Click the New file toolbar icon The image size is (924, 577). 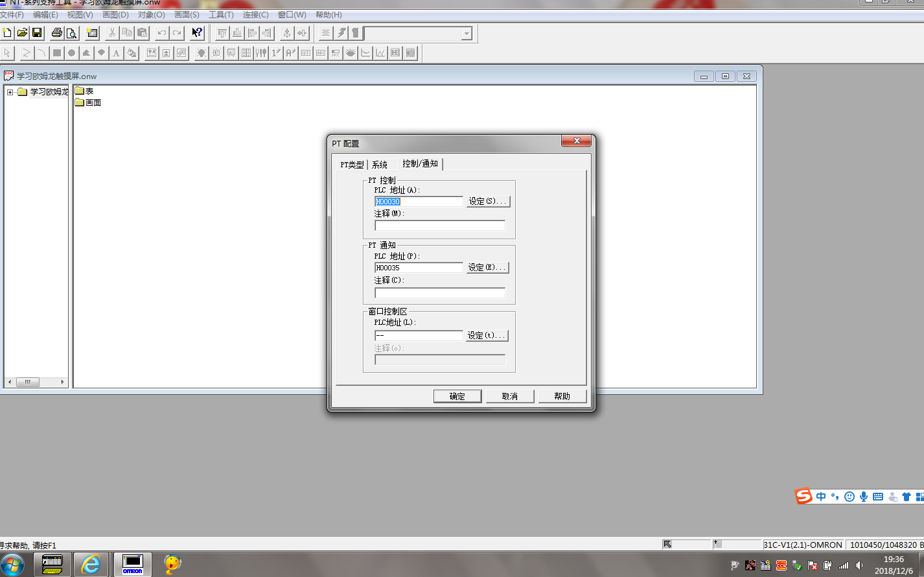click(x=7, y=33)
